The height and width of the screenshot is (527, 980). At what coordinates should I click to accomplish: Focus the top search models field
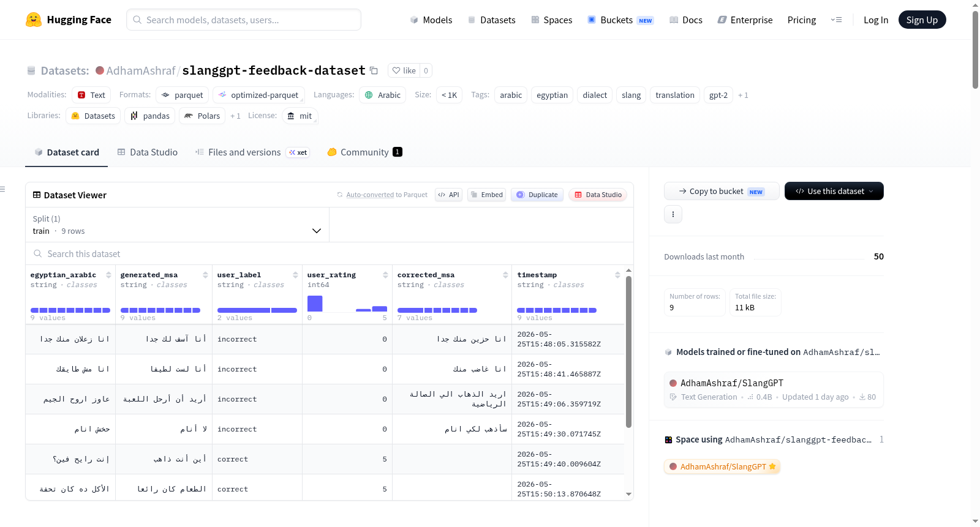pos(244,20)
